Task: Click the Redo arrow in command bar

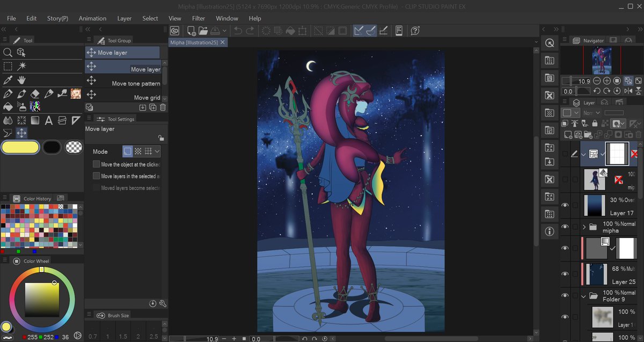Action: [250, 31]
